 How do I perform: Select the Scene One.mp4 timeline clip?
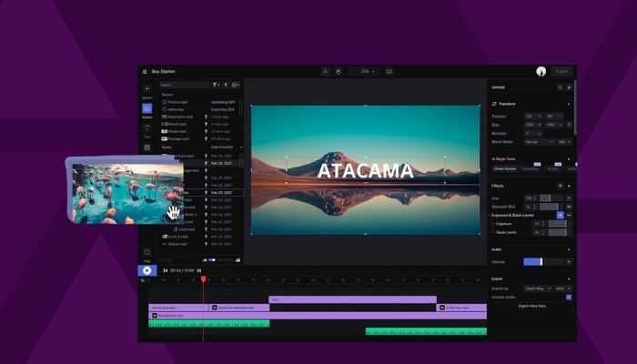[x=178, y=308]
